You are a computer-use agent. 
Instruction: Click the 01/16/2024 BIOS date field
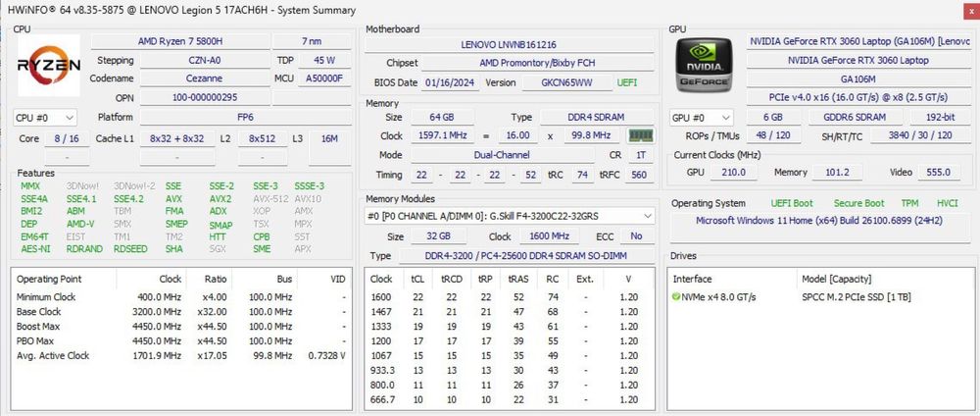(x=450, y=83)
